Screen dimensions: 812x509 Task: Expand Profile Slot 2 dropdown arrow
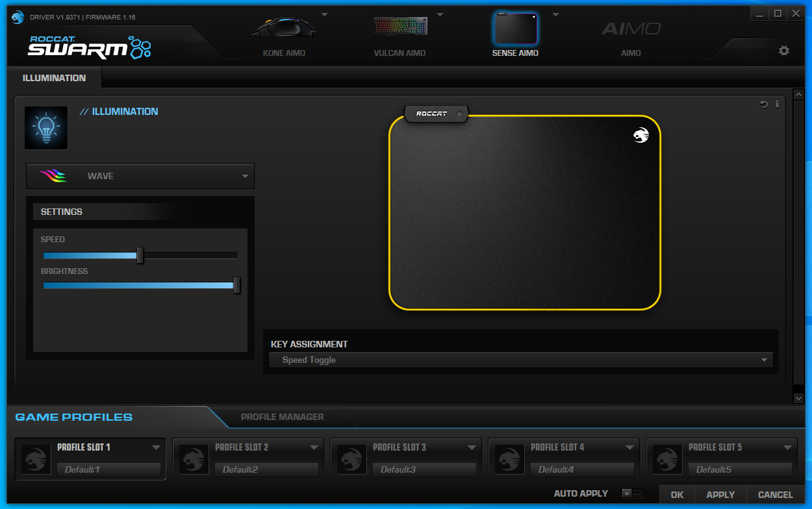[314, 447]
